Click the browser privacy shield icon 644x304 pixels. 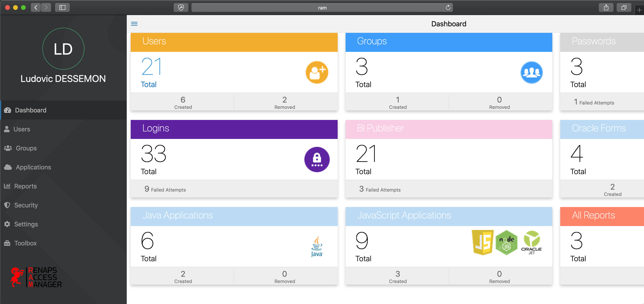click(181, 8)
